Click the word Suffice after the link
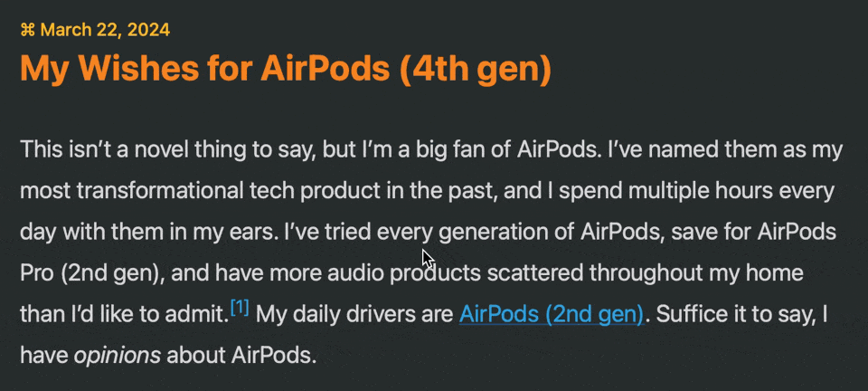Image resolution: width=868 pixels, height=391 pixels. (x=689, y=315)
